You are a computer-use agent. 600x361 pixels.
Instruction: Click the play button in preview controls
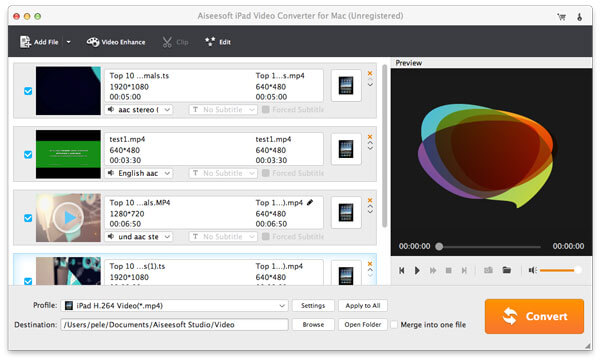417,270
